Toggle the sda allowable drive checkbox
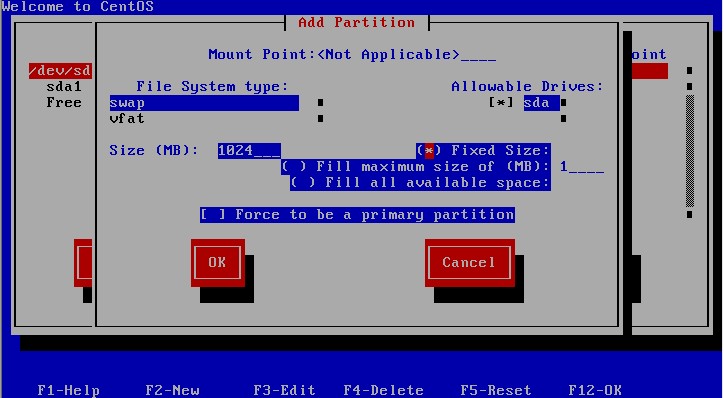 click(501, 103)
